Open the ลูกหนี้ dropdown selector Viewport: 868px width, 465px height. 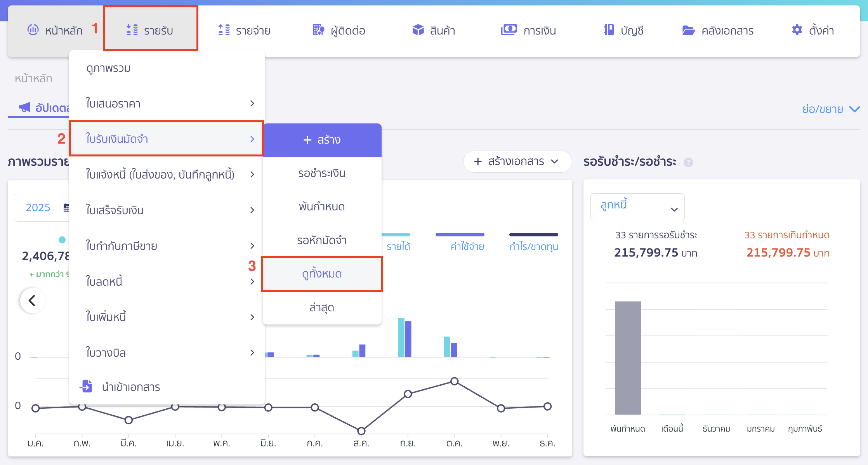pyautogui.click(x=637, y=207)
